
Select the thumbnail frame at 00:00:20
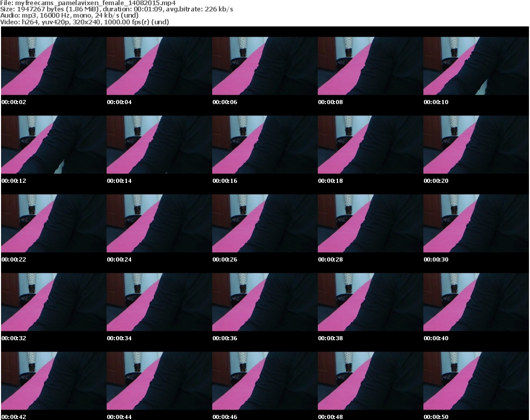pyautogui.click(x=476, y=144)
